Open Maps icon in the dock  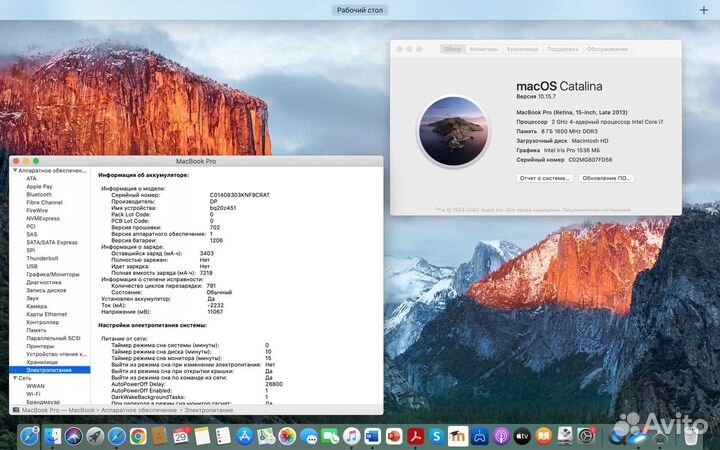click(x=266, y=436)
